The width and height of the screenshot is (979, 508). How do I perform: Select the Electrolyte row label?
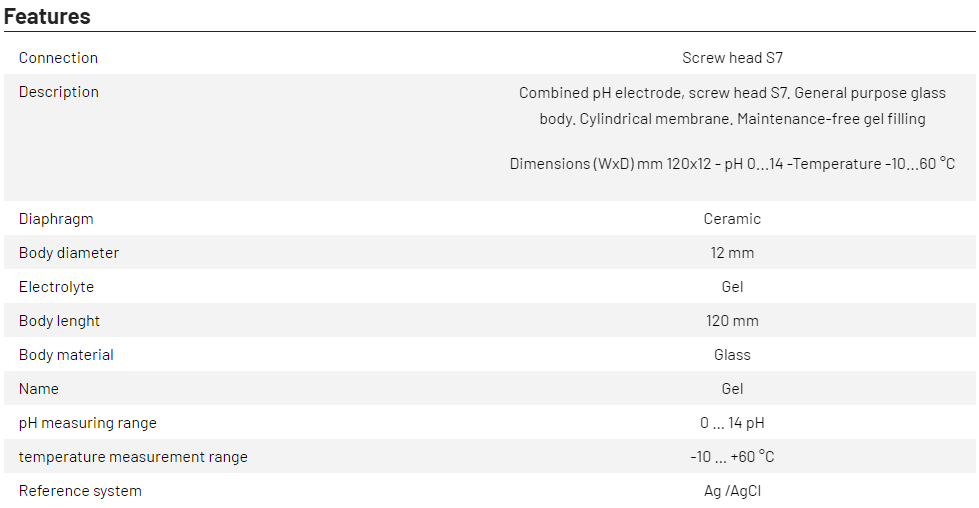[56, 287]
